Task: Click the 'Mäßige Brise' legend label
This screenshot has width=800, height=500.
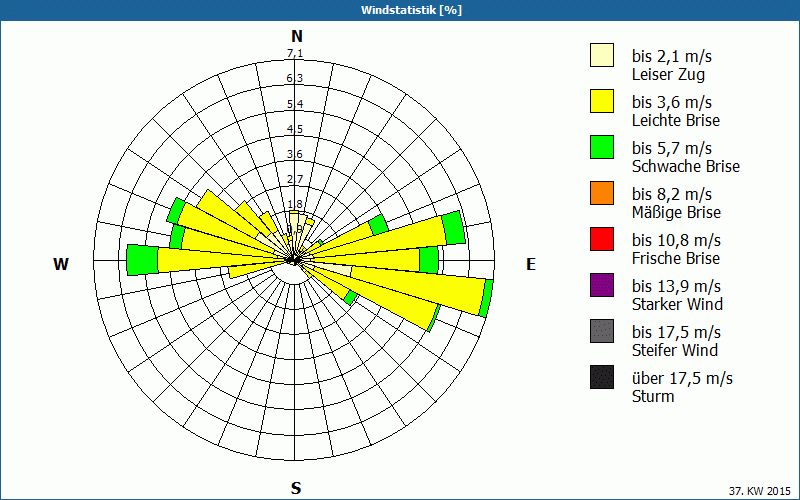Action: (677, 212)
